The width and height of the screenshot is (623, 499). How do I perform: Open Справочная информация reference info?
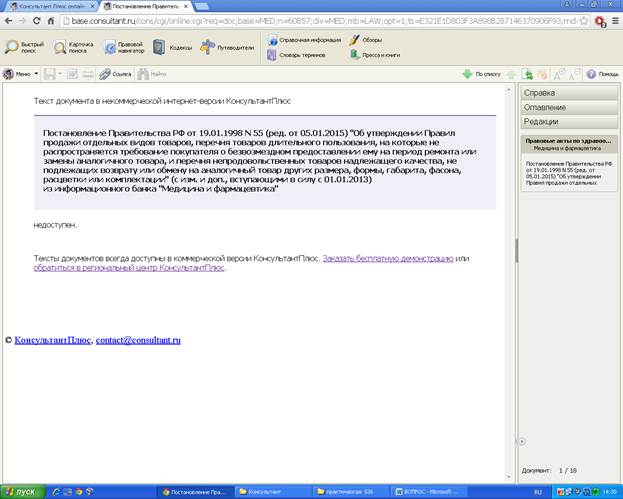coord(304,40)
